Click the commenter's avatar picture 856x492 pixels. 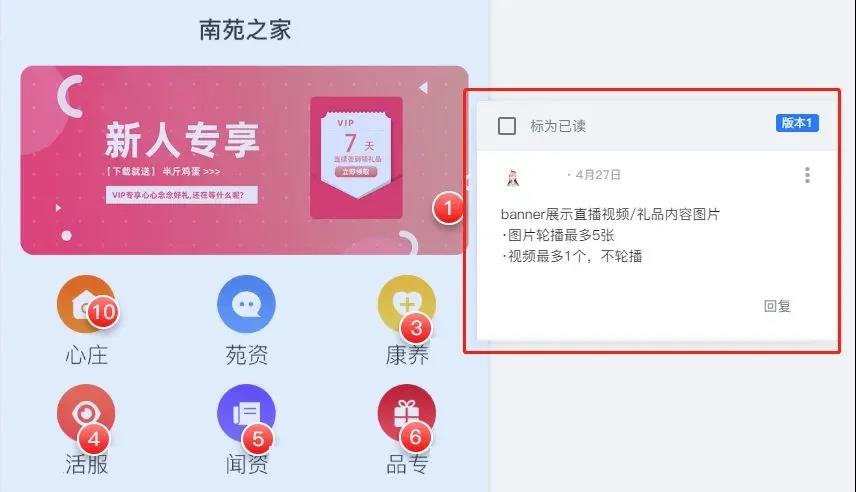pyautogui.click(x=513, y=177)
